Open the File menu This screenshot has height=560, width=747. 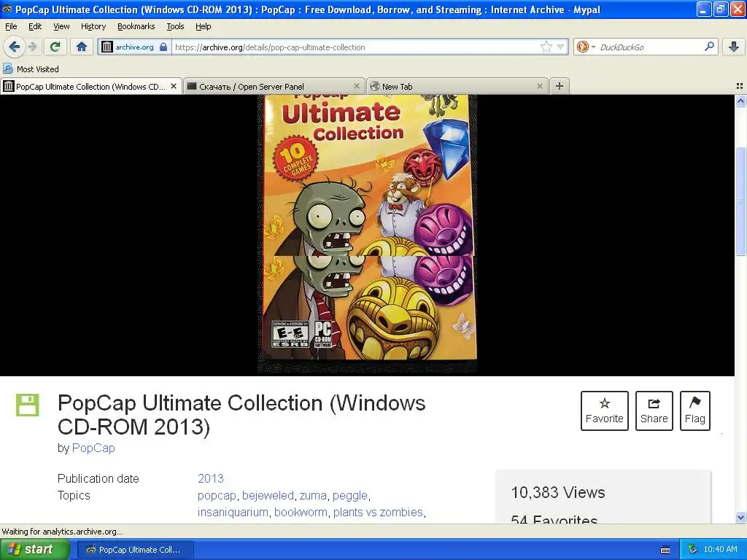pyautogui.click(x=11, y=26)
